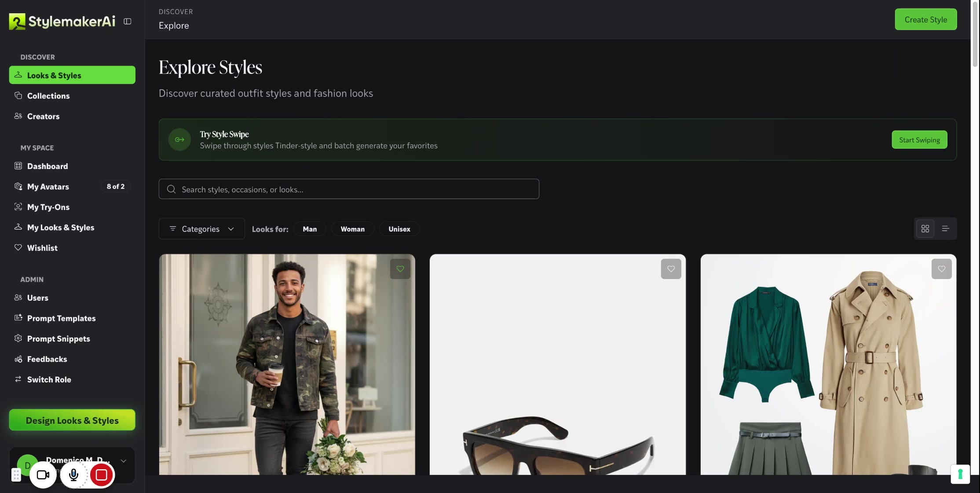This screenshot has width=980, height=493.
Task: Stop recording with the red button
Action: [101, 475]
